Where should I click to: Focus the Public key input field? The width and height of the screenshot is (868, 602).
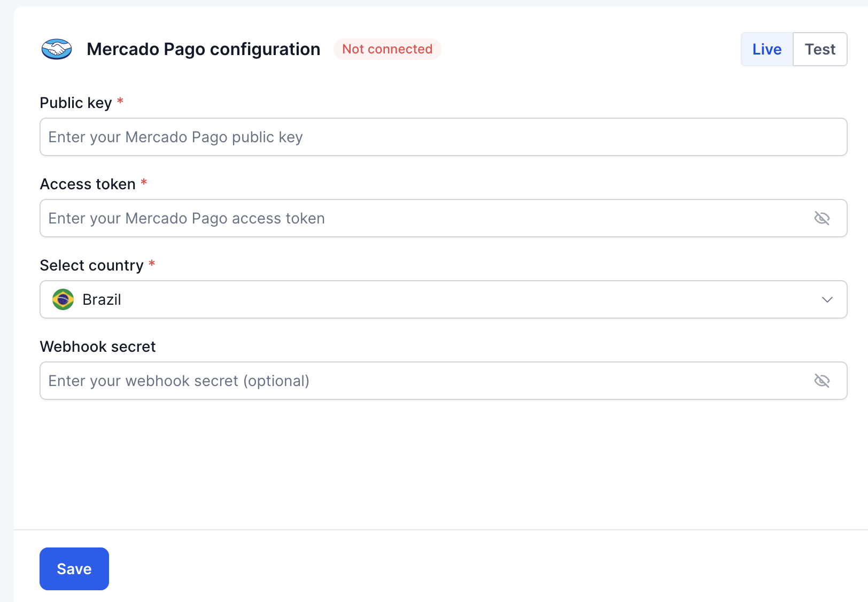tap(444, 137)
